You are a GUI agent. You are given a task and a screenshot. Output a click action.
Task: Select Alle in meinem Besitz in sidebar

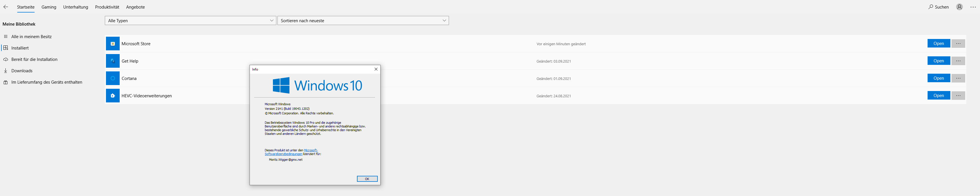click(x=31, y=36)
